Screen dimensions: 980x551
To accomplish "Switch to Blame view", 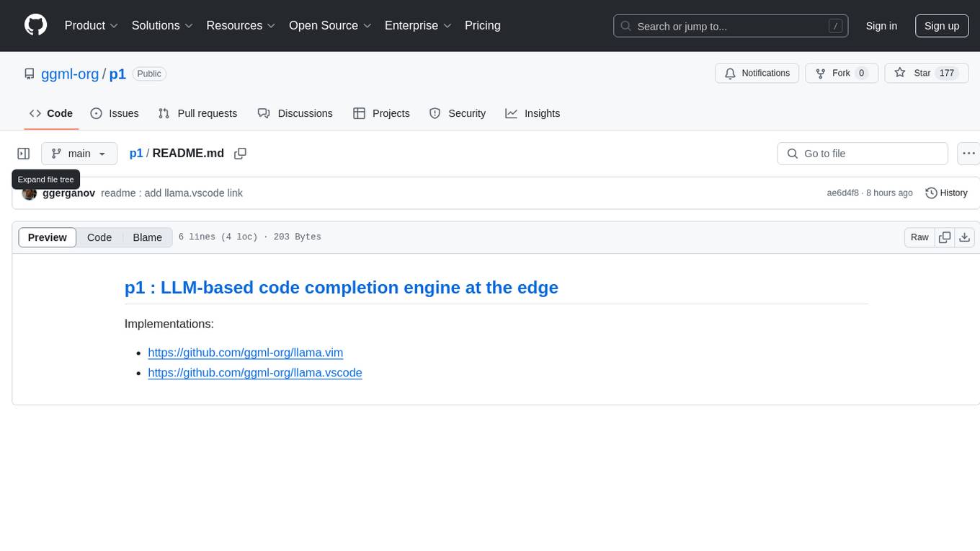I will point(148,237).
